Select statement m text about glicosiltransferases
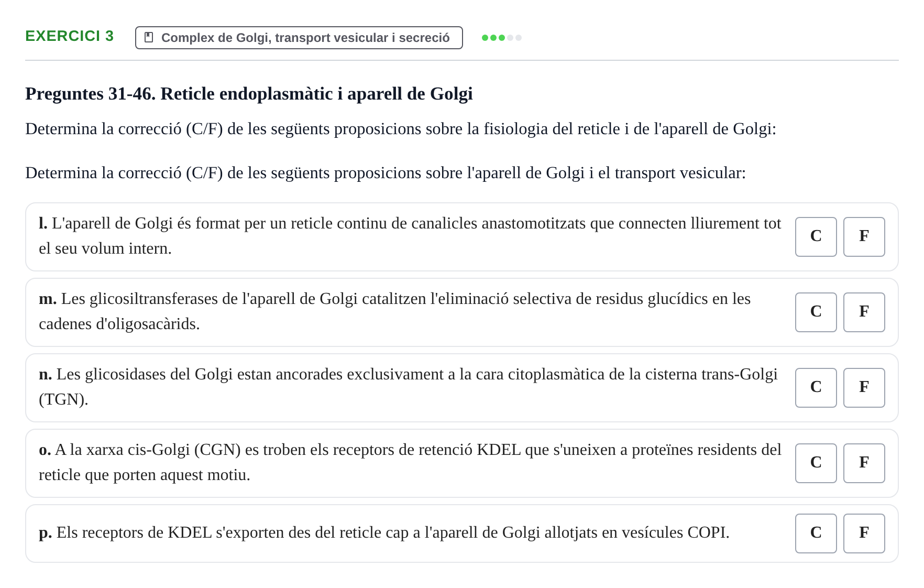 point(395,311)
